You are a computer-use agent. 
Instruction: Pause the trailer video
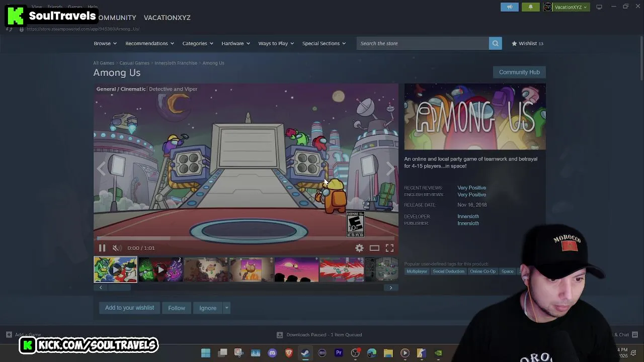pyautogui.click(x=102, y=248)
